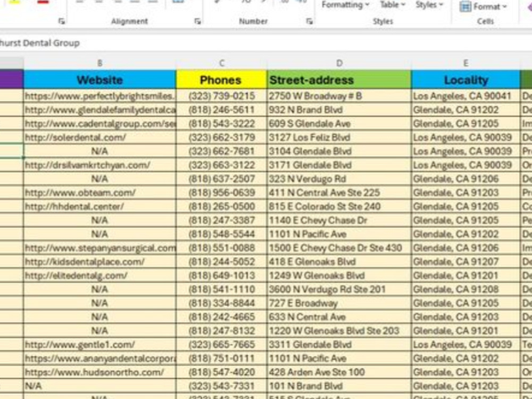Select column C header
The height and width of the screenshot is (399, 532).
pyautogui.click(x=221, y=63)
